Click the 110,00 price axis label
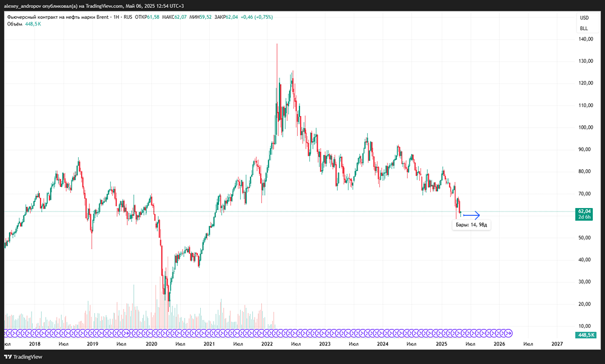The image size is (605, 364). (586, 105)
